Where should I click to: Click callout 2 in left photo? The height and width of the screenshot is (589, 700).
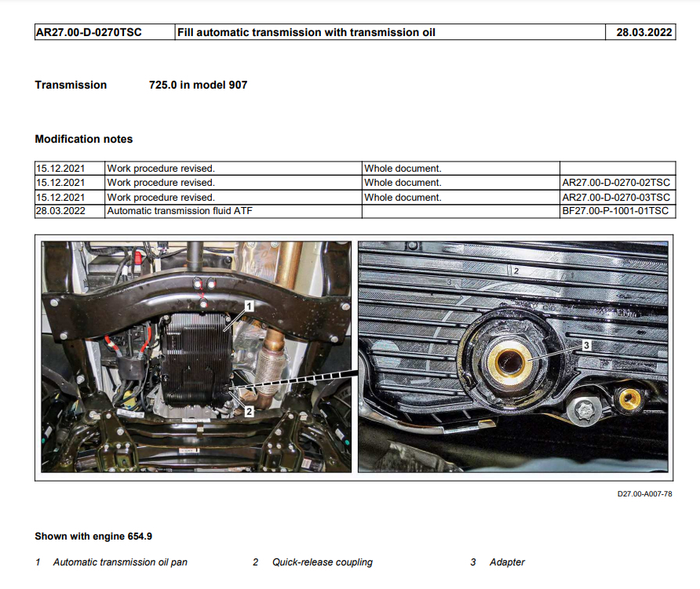click(x=249, y=412)
